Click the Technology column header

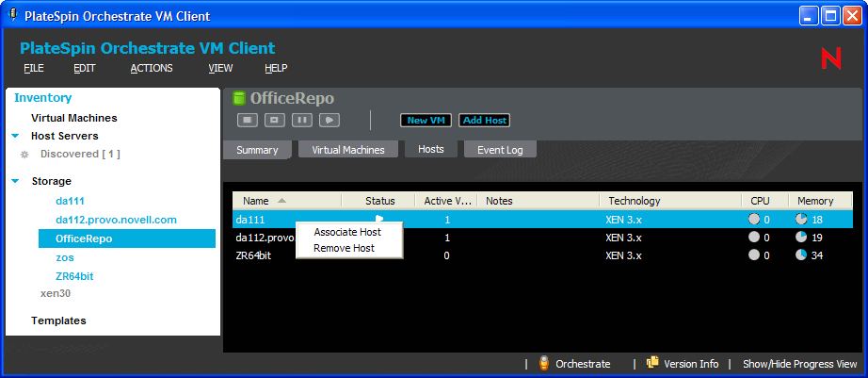[671, 201]
